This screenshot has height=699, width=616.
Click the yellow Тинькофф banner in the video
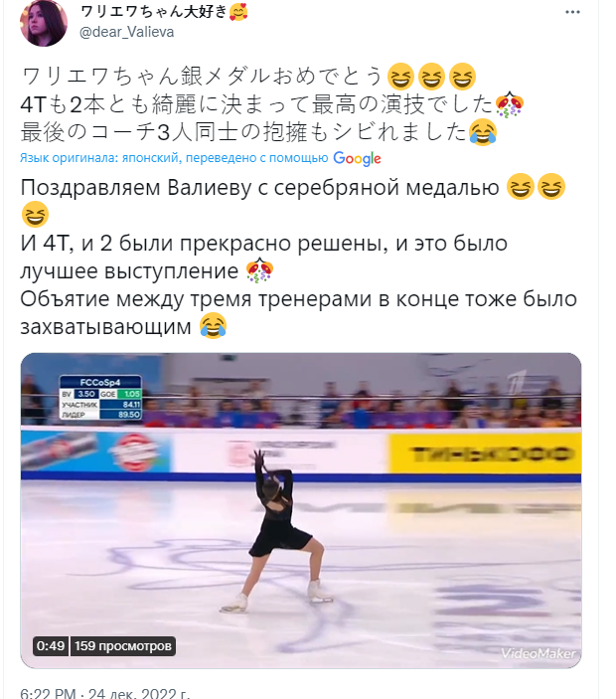coord(486,453)
